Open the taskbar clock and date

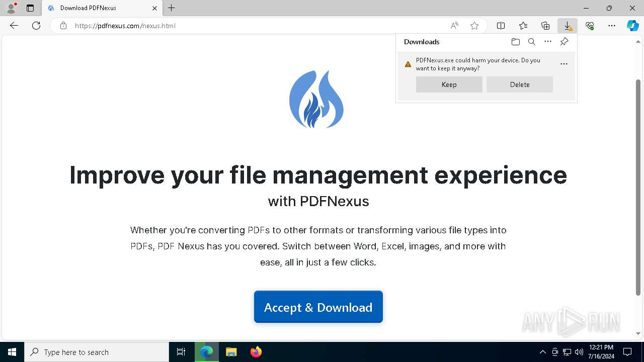(x=601, y=352)
